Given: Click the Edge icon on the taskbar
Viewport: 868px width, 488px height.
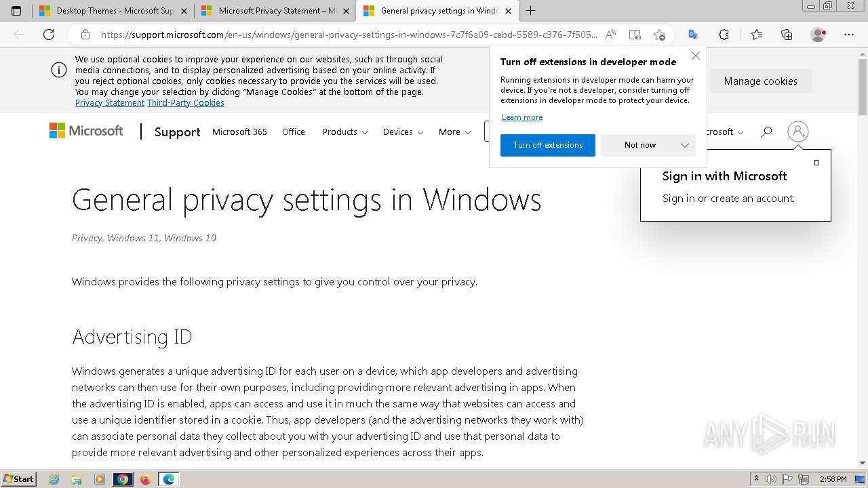Looking at the screenshot, I should pos(168,479).
